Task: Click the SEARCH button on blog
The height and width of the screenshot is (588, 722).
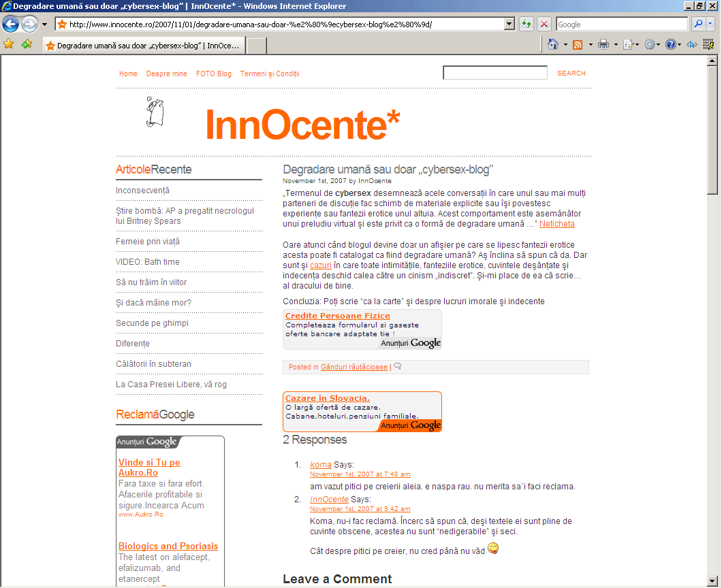Action: pos(571,73)
